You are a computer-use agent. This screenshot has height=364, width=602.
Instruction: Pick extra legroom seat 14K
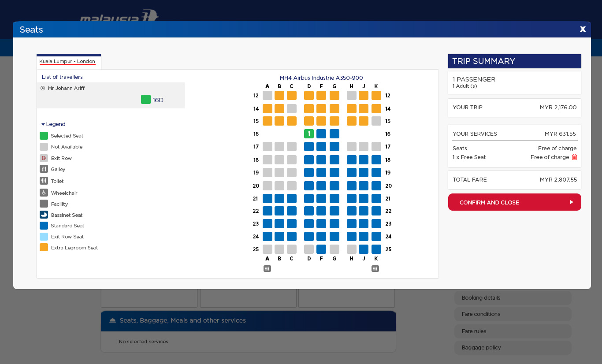tap(376, 108)
